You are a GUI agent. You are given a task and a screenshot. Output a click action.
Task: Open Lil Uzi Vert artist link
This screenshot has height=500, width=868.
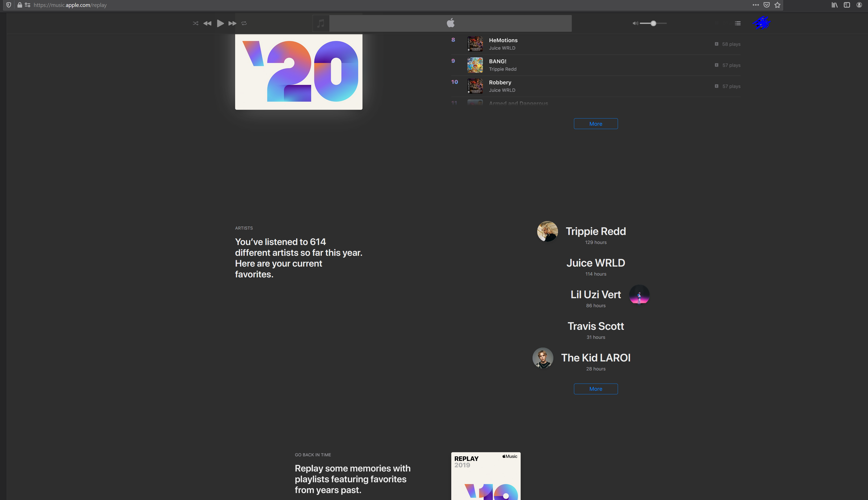596,294
